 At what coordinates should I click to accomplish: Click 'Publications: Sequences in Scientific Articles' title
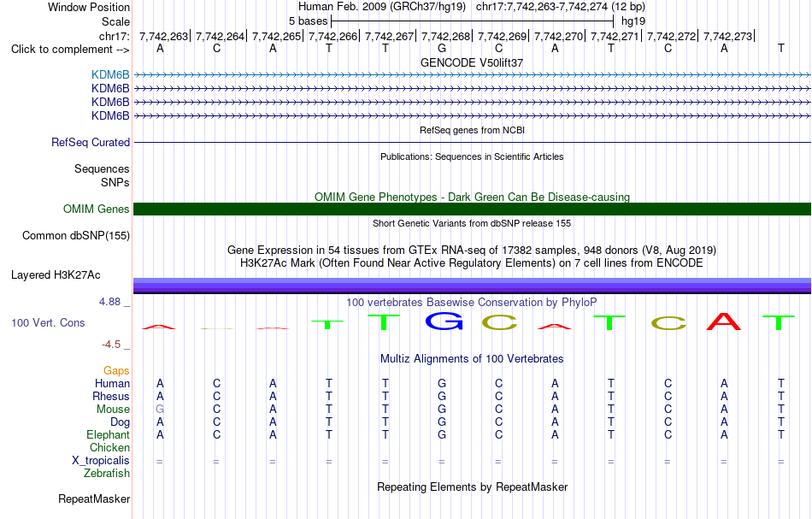tap(472, 156)
